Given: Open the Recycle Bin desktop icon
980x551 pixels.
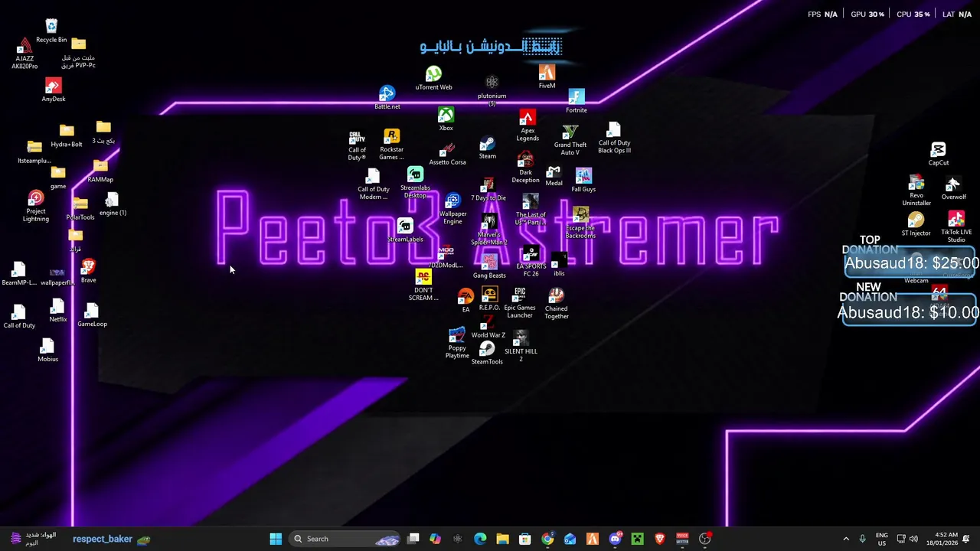Looking at the screenshot, I should point(51,31).
